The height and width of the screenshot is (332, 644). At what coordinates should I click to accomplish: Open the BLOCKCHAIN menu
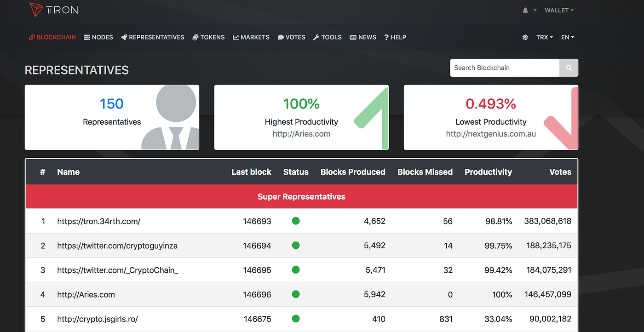(x=52, y=37)
